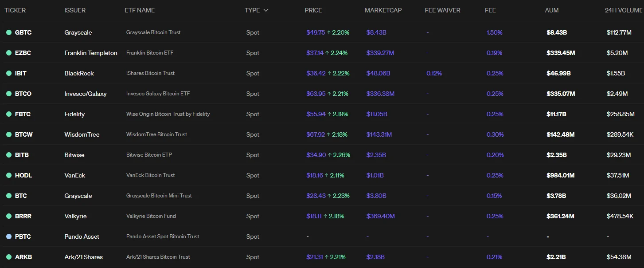Screen dimensions: 644x268
Task: Open the IBIT ticker link
Action: 21,73
